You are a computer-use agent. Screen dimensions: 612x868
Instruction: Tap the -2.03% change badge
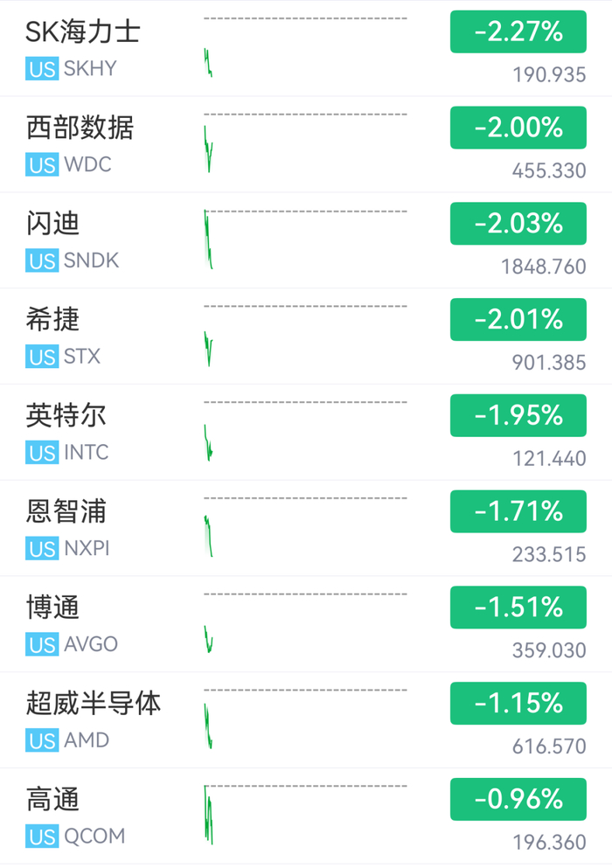518,224
